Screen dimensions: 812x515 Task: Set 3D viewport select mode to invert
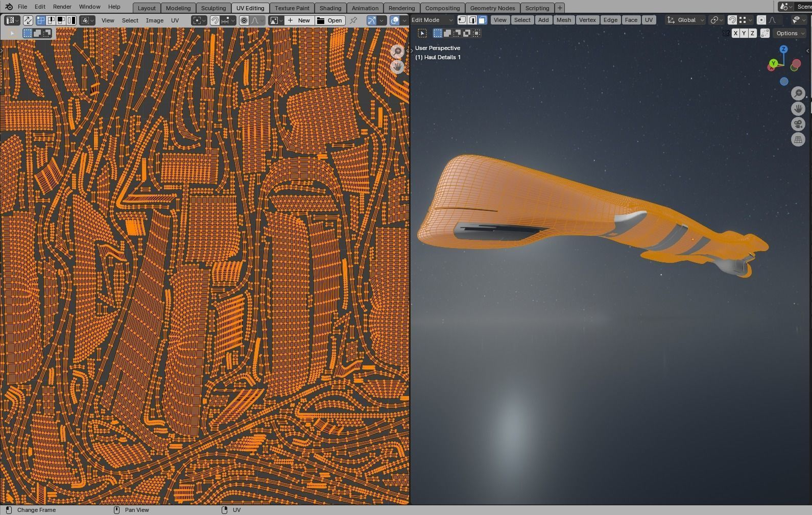point(467,33)
